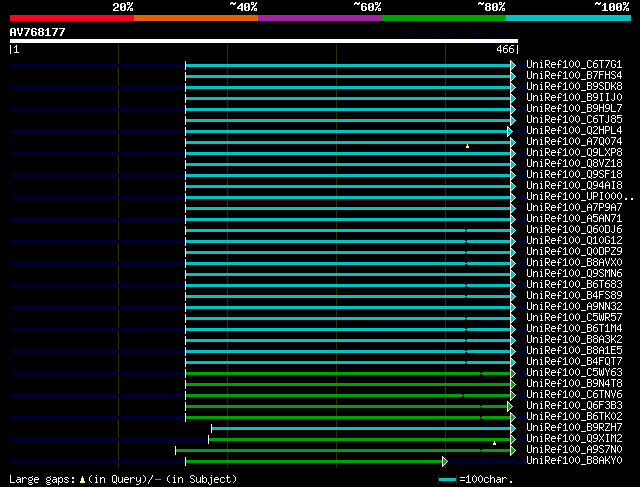The height and width of the screenshot is (487, 640).
Task: Select the UniRef100_A5AN71 label
Action: click(574, 219)
